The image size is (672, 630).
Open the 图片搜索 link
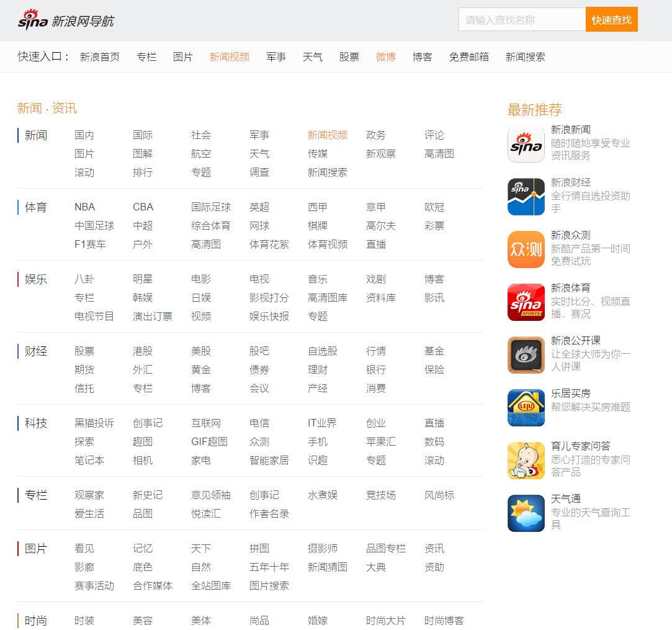point(269,586)
